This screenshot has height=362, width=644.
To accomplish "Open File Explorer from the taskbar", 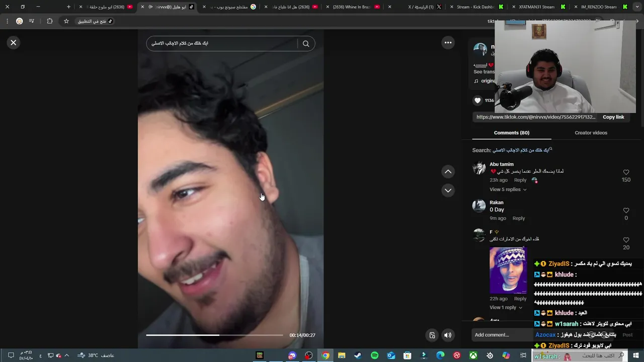I will [342, 355].
